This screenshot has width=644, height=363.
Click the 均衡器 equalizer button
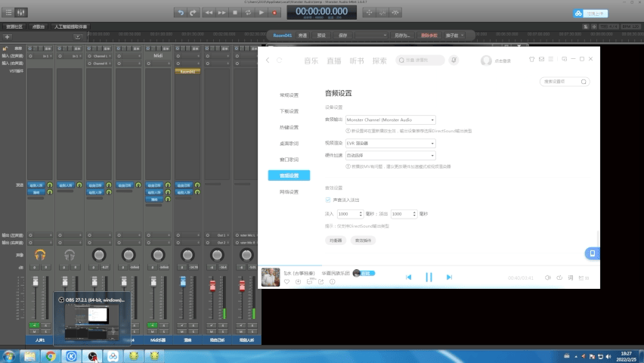click(x=336, y=240)
